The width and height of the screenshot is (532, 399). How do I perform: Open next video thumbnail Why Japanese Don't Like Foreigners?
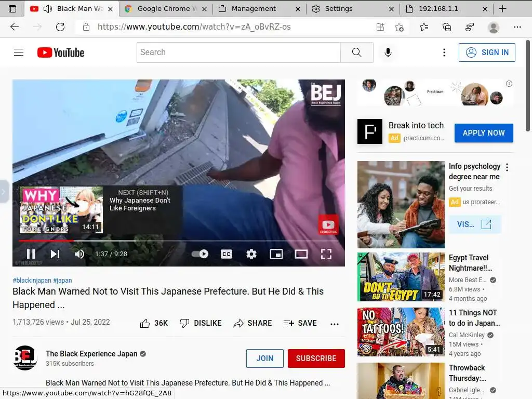coord(61,210)
